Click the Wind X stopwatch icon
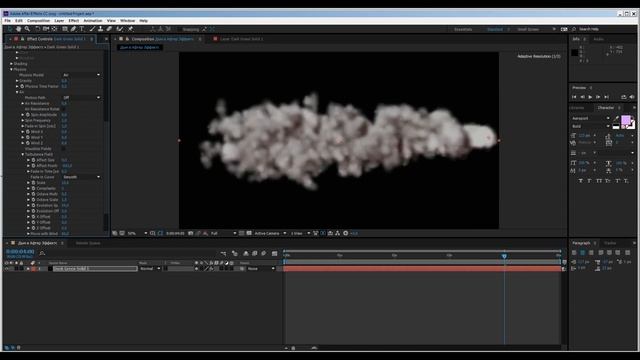640x360 pixels. pos(28,132)
